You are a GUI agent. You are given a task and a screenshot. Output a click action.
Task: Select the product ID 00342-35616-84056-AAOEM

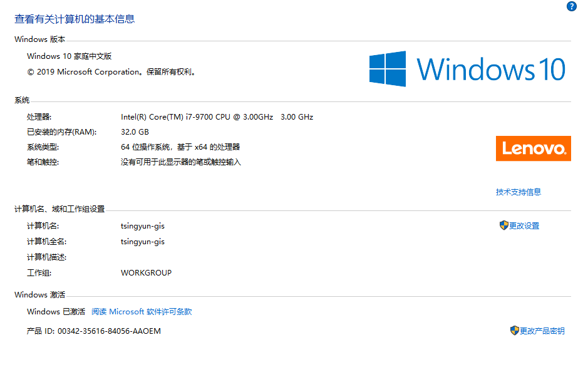click(x=109, y=331)
